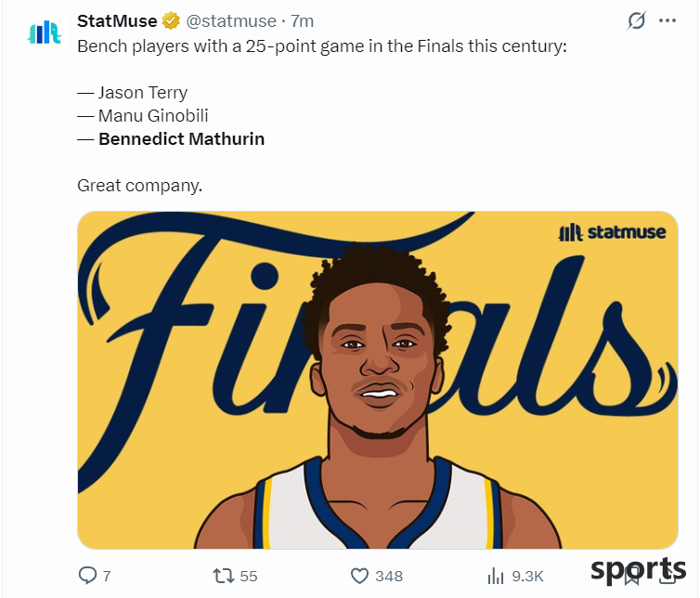Viewport: 700px width, 598px height.
Task: Open the @statmuse handle link
Action: (231, 21)
